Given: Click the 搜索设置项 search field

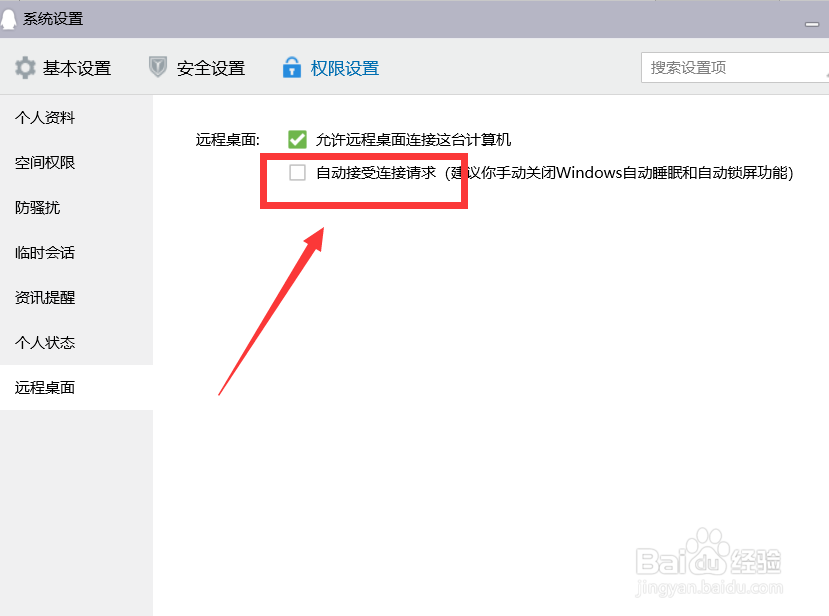Looking at the screenshot, I should click(735, 68).
